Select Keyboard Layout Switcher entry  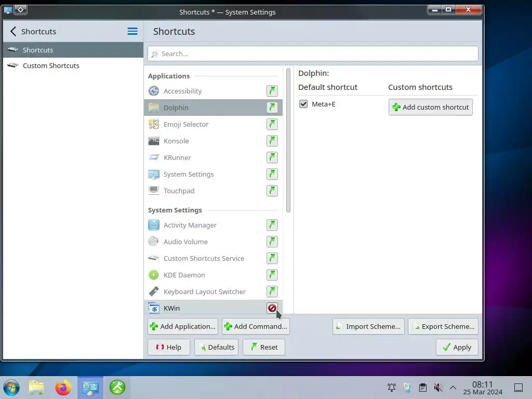[x=213, y=291]
